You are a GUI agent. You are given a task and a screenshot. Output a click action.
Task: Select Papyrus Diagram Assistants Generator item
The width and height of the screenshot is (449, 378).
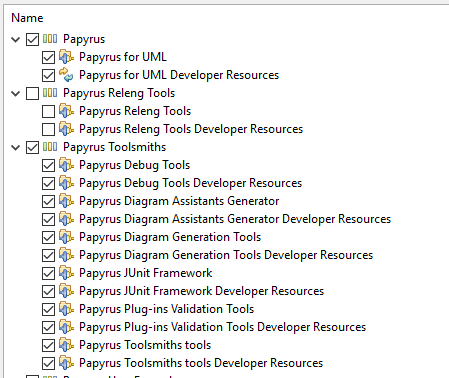coord(179,201)
